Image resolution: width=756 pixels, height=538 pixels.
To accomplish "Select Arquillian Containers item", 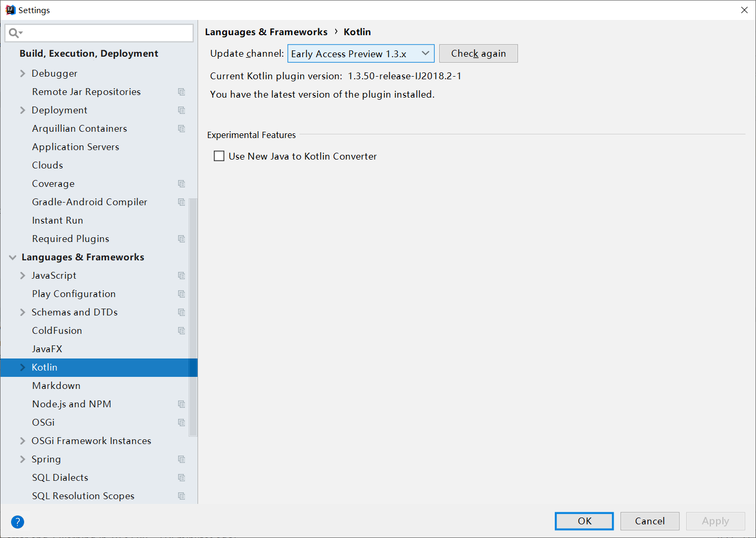I will tap(79, 129).
